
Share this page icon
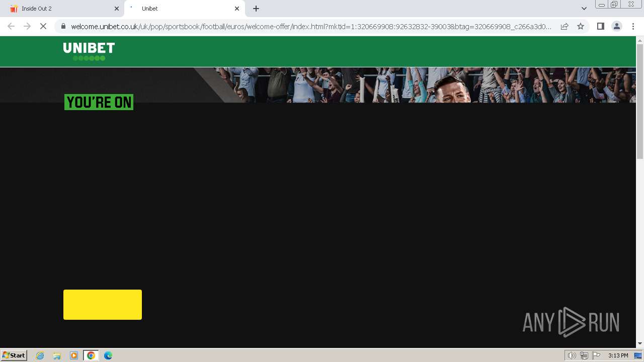[x=565, y=26]
